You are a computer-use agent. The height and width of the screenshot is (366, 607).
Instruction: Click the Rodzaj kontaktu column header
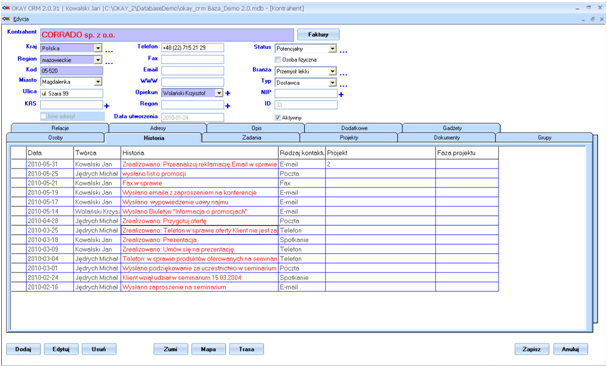pyautogui.click(x=302, y=153)
